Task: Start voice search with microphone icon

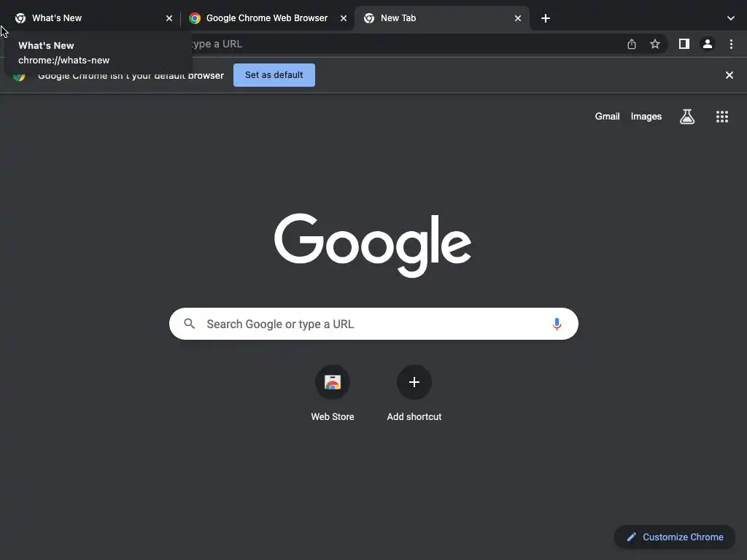Action: click(557, 324)
